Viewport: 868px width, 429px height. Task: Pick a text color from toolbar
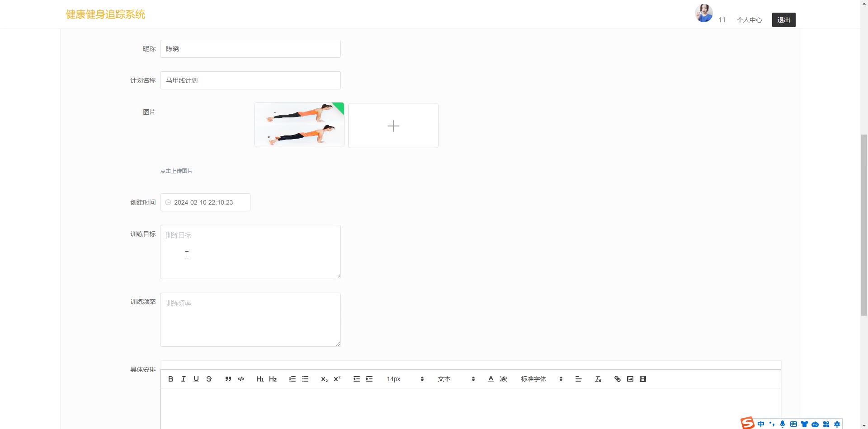pos(491,379)
